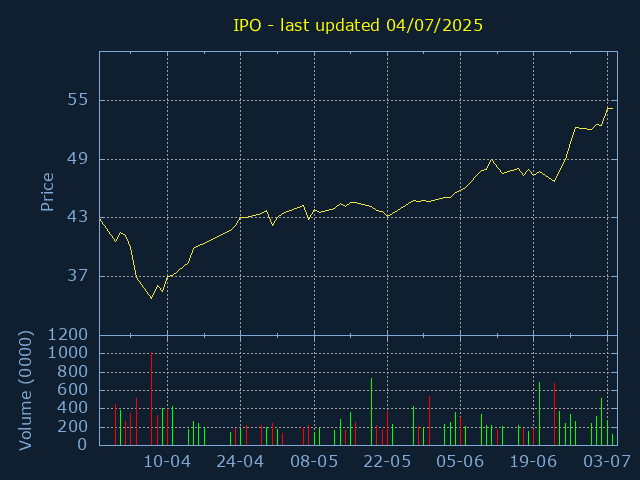The height and width of the screenshot is (480, 640).
Task: Click the tallest red volume bar above 1000
Action: [x=151, y=398]
